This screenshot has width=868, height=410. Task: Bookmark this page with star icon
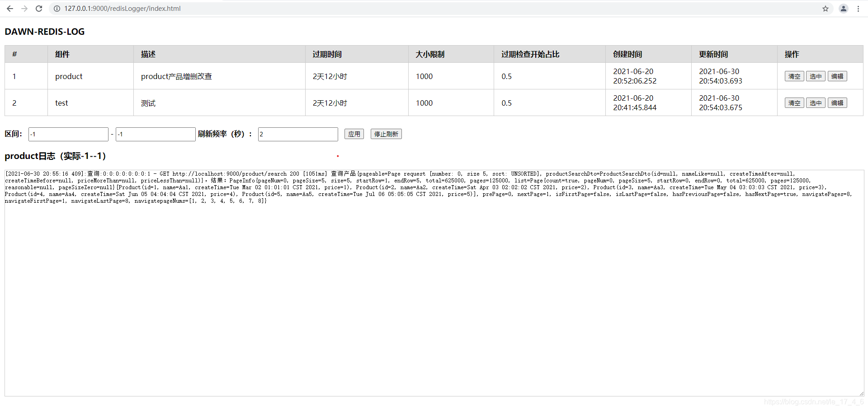[826, 9]
